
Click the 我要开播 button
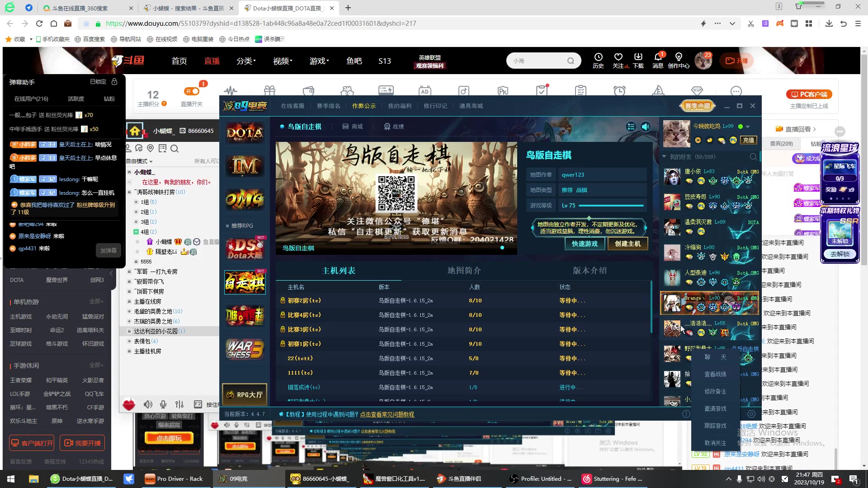[82, 443]
